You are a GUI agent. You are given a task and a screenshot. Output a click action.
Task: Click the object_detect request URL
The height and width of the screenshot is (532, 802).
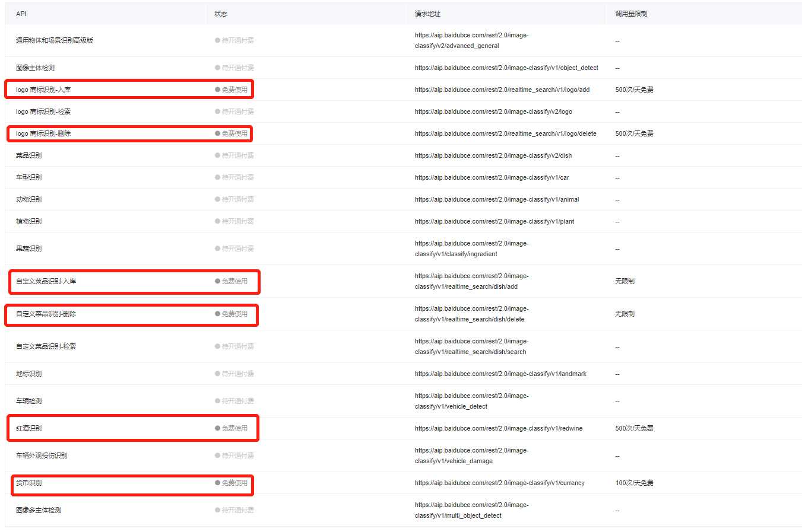pos(506,68)
